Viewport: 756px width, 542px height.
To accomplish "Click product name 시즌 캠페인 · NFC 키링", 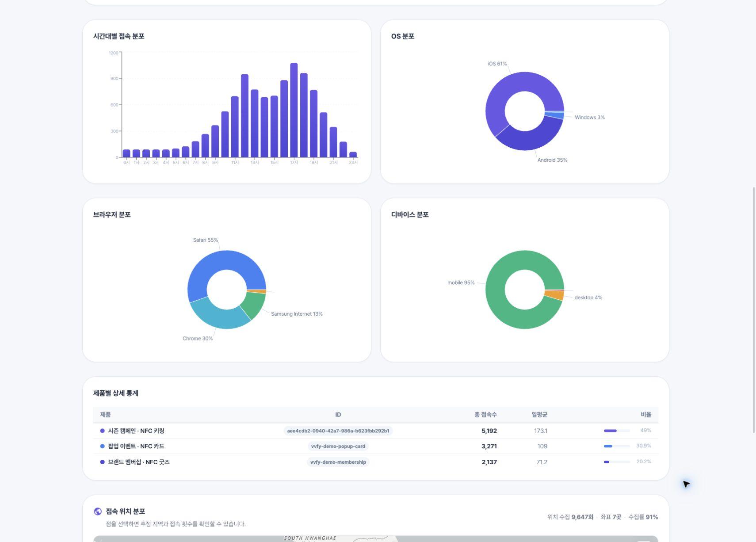I will point(136,431).
